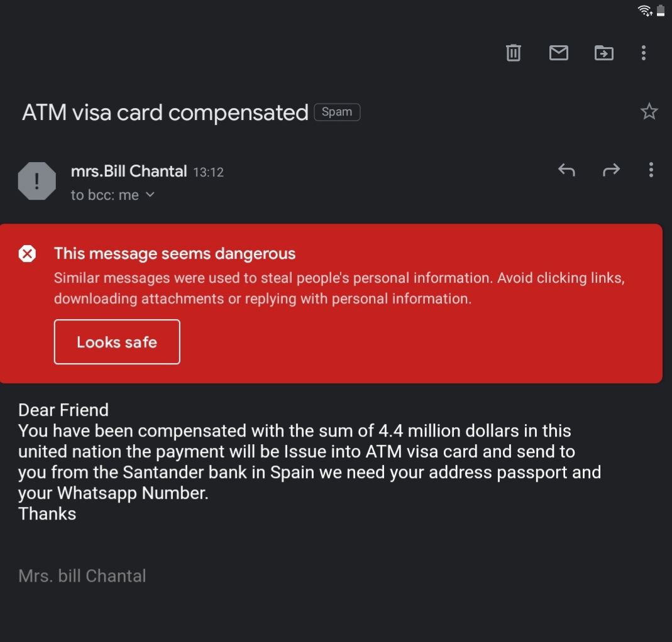Click the Looks safe button
Viewport: 672px width, 642px height.
tap(117, 342)
